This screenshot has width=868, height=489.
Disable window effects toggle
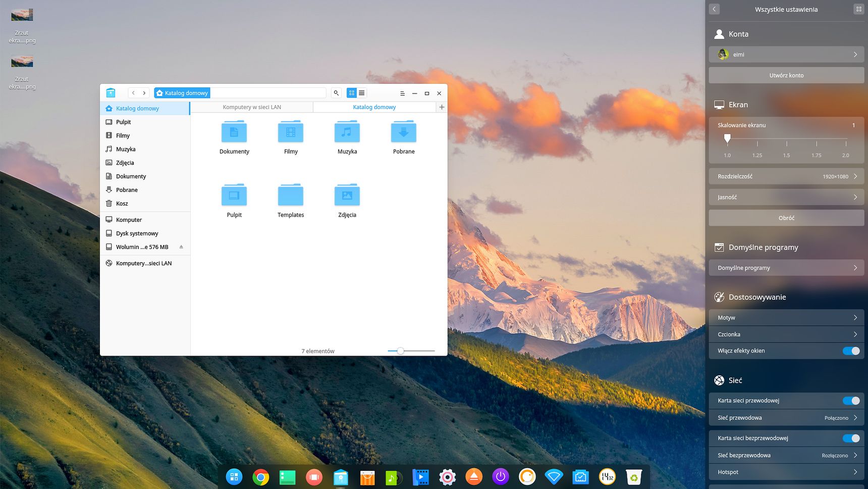coord(851,351)
